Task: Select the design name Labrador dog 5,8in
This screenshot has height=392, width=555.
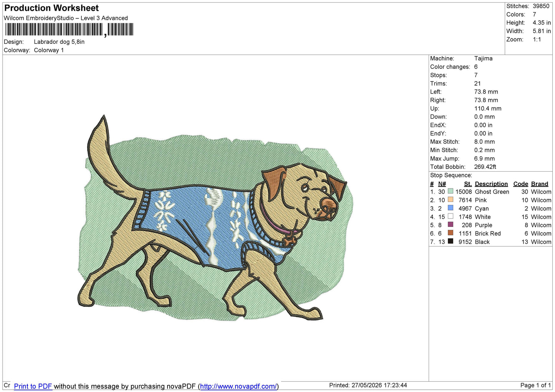Action: [x=59, y=42]
